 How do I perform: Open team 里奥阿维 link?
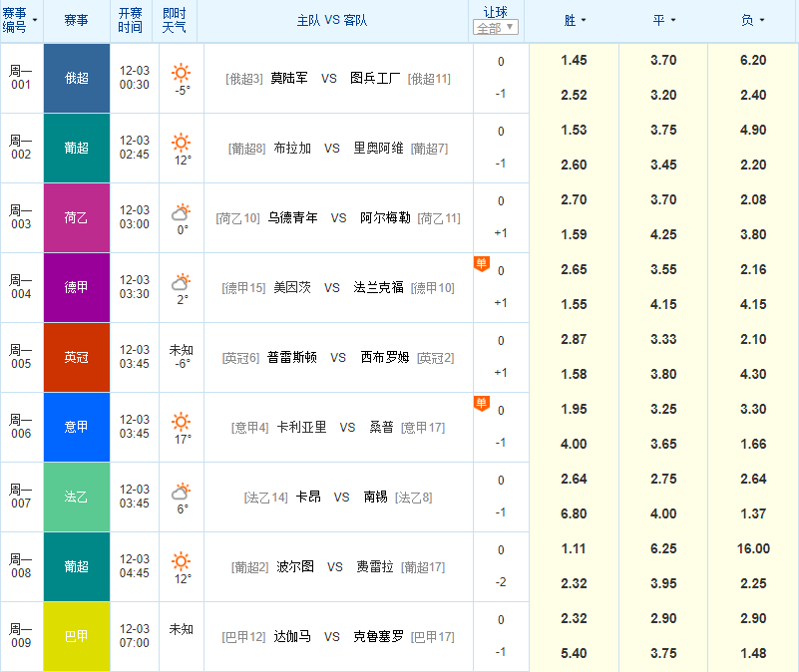click(378, 148)
